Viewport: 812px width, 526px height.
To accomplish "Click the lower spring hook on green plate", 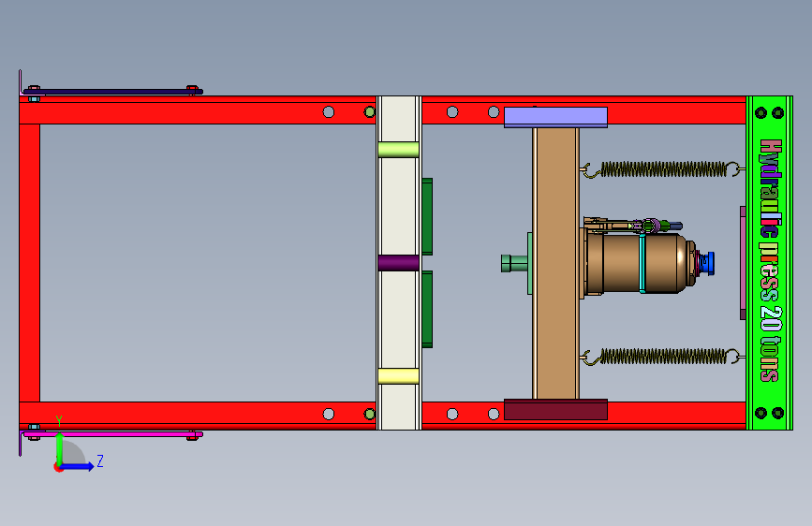I will pos(736,357).
